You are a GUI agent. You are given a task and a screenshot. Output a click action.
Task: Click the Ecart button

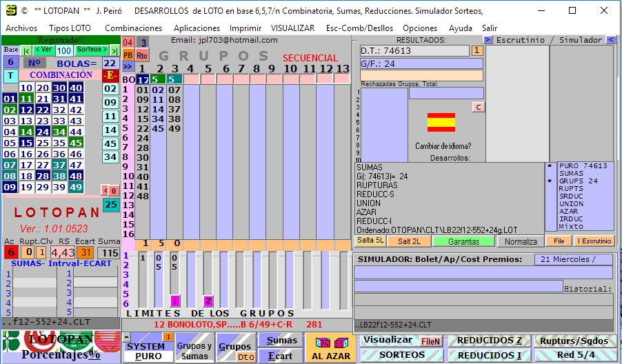click(280, 356)
